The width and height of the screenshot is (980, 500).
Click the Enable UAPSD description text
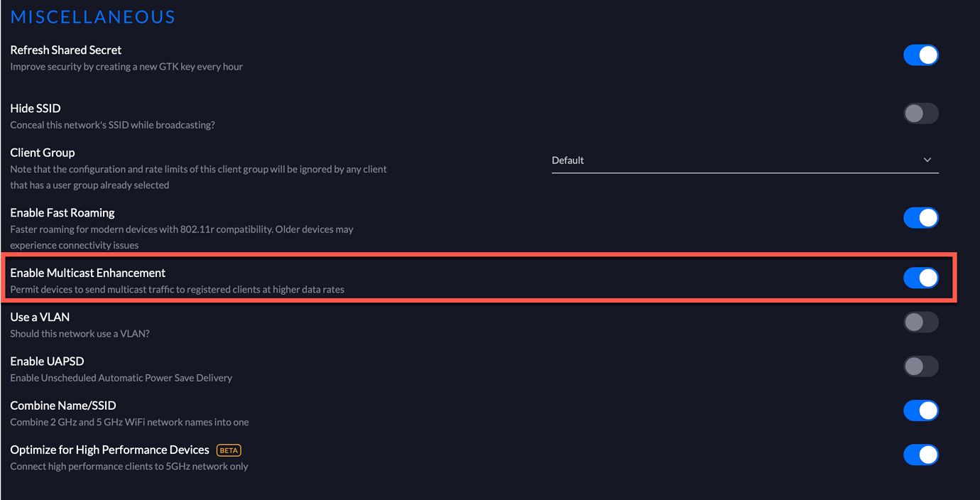pos(121,378)
